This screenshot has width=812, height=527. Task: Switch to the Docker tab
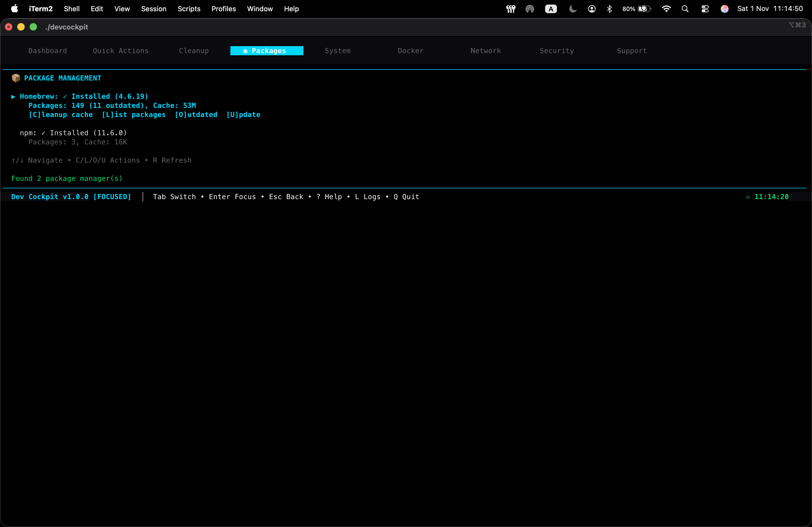coord(411,50)
